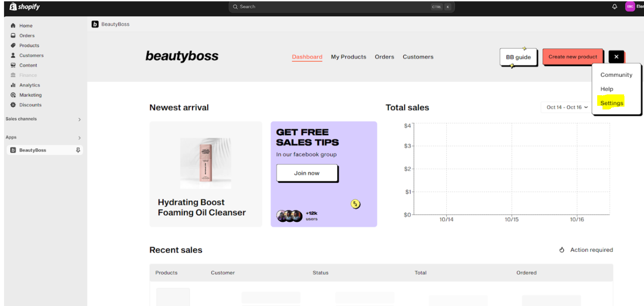644x306 pixels.
Task: Click the BeautyBoss breadcrumb icon
Action: pos(95,24)
